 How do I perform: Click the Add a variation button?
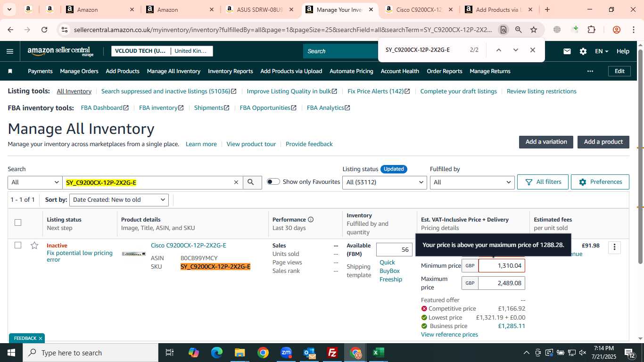(546, 142)
